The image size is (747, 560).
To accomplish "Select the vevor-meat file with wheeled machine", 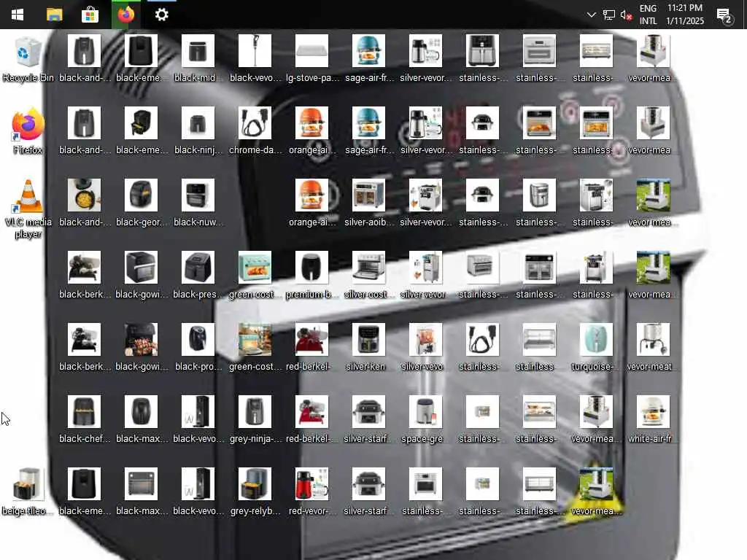I will click(653, 348).
